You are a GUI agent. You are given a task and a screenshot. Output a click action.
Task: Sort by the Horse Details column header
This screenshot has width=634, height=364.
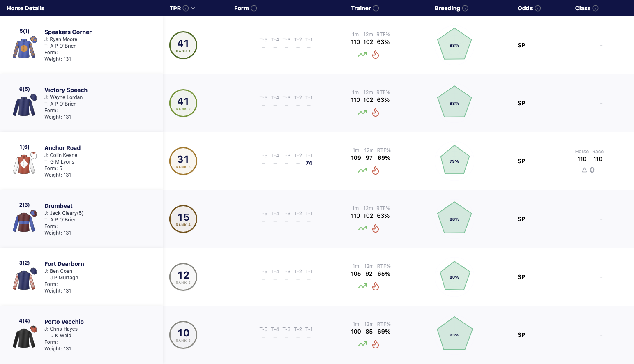click(25, 8)
